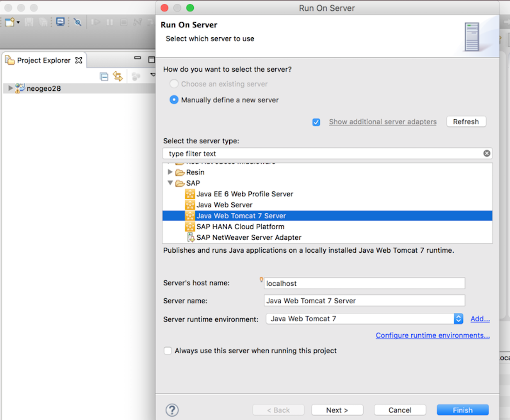This screenshot has height=420, width=510.
Task: Click the Disconnect toolbar icon
Action: 138,22
